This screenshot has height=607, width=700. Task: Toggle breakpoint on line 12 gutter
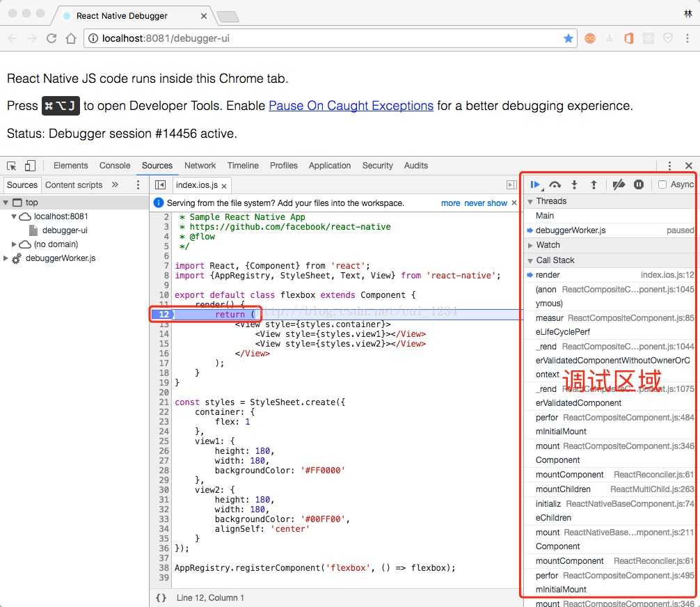[x=162, y=315]
